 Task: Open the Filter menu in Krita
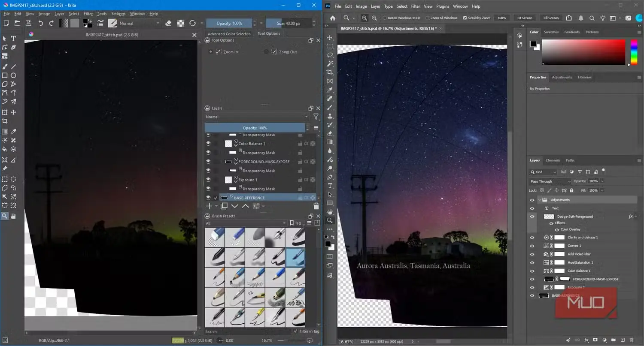[x=88, y=14]
